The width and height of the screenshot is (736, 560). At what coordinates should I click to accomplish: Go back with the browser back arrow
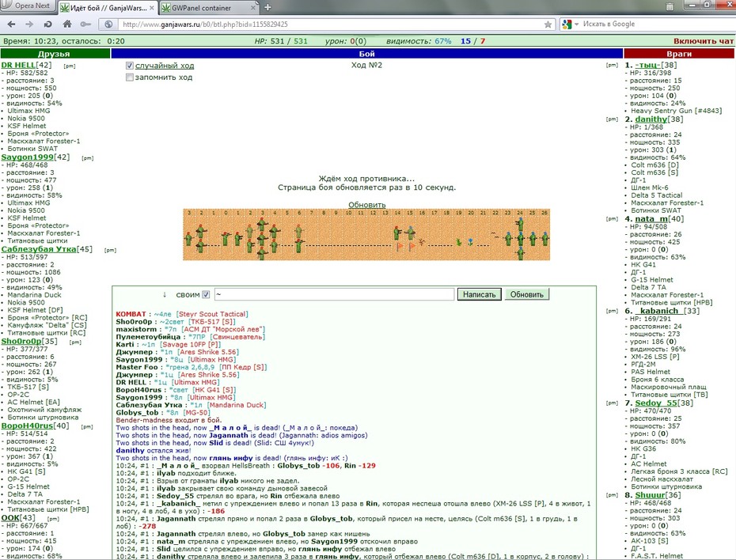pos(11,24)
